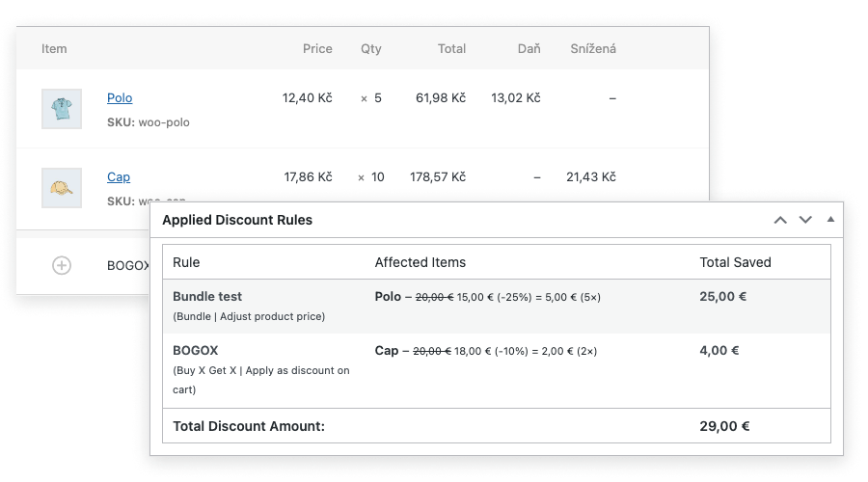
Task: Click the Qty column header
Action: 371,49
